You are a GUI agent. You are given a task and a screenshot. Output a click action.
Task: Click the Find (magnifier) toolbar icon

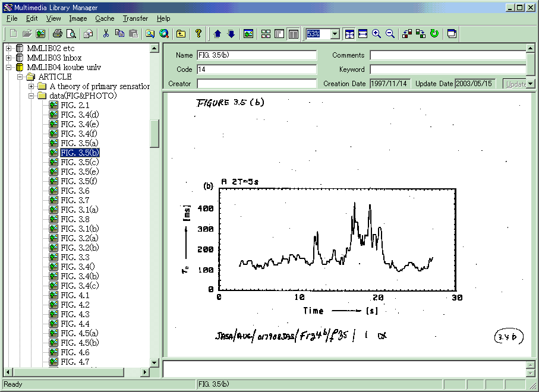[x=150, y=33]
